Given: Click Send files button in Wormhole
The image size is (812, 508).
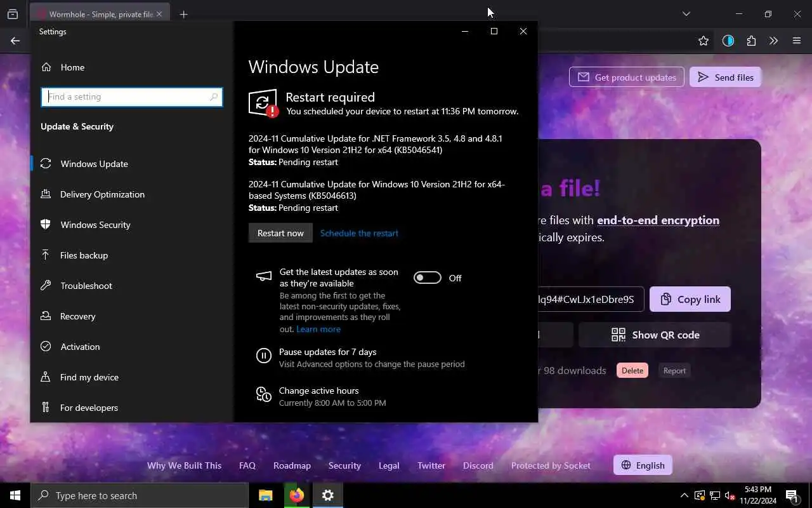Looking at the screenshot, I should (x=725, y=77).
